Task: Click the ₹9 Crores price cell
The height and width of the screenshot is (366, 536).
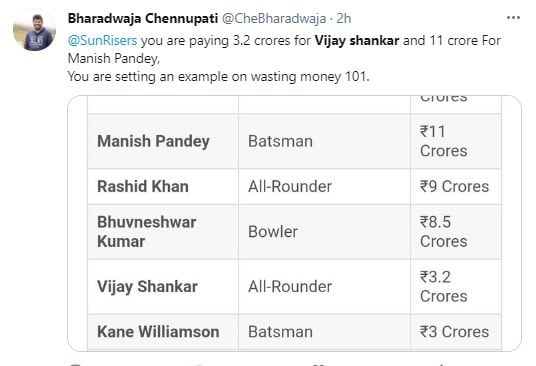Action: coord(456,187)
